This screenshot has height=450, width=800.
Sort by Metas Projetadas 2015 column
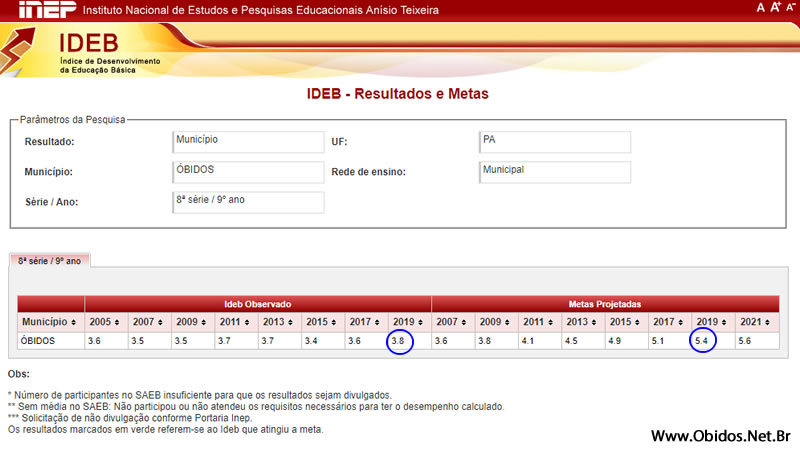pos(627,322)
